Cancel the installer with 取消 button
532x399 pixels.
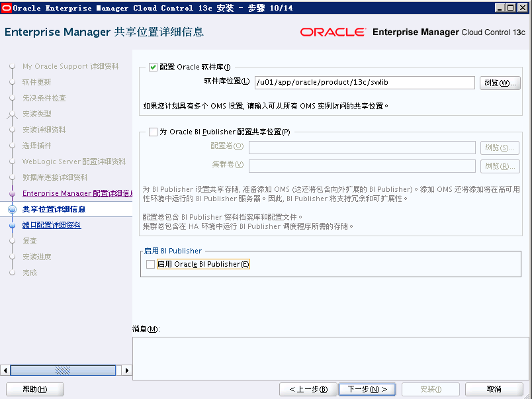tap(494, 389)
